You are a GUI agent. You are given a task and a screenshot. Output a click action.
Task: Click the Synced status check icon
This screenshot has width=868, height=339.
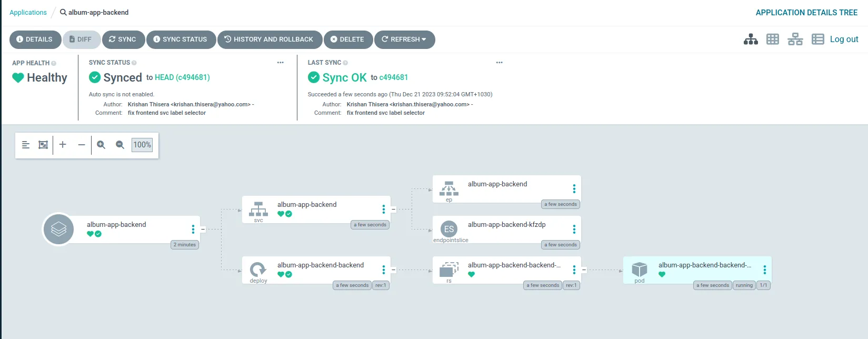[x=95, y=77]
